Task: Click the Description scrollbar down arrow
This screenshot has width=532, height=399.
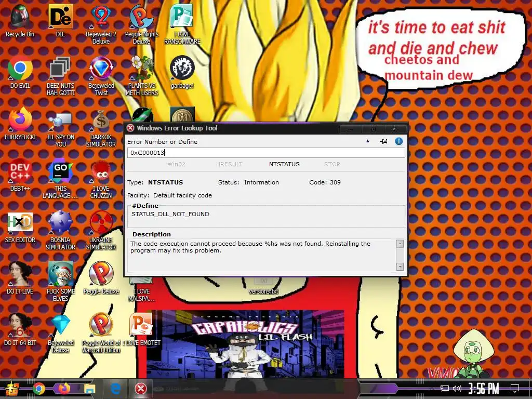Action: [400, 267]
